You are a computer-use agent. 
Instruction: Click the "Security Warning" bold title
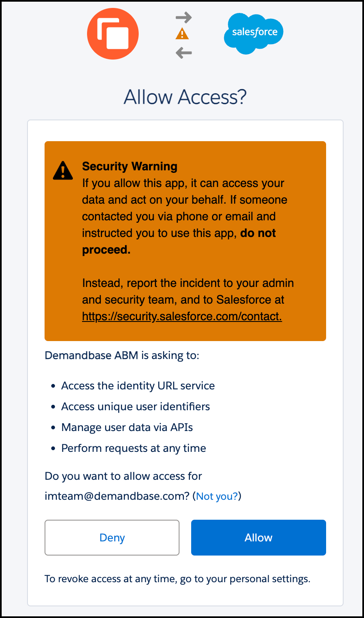pos(130,166)
